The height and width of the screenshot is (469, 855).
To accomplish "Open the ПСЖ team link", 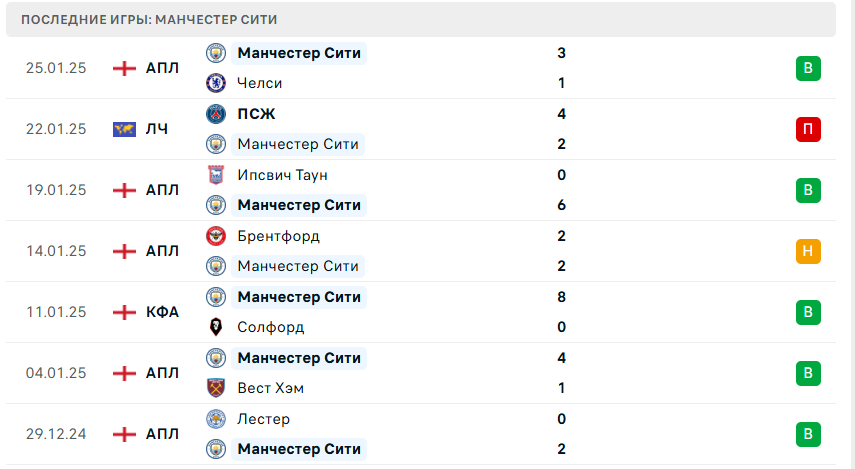I will coord(256,114).
